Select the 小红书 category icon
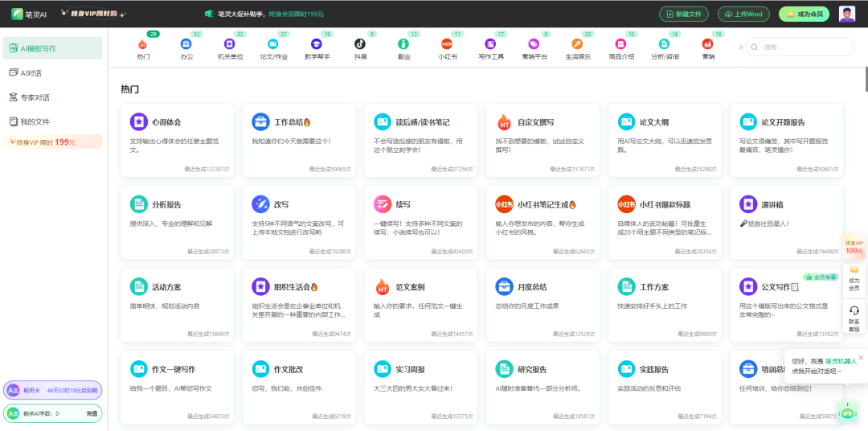This screenshot has height=431, width=868. pos(447,43)
